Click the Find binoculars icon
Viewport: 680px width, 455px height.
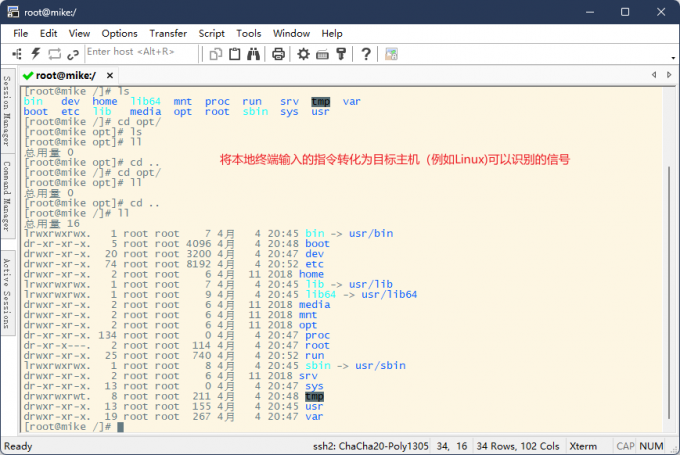(253, 54)
